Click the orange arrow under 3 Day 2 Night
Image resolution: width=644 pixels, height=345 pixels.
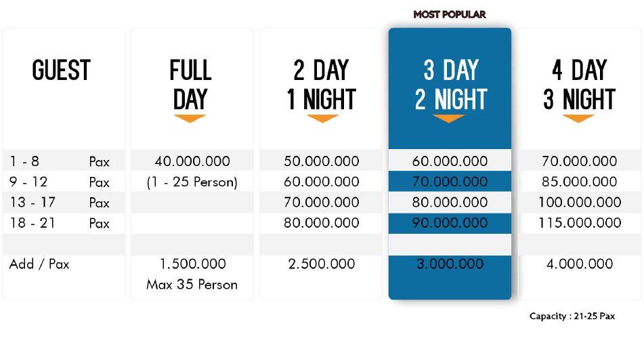click(x=450, y=119)
